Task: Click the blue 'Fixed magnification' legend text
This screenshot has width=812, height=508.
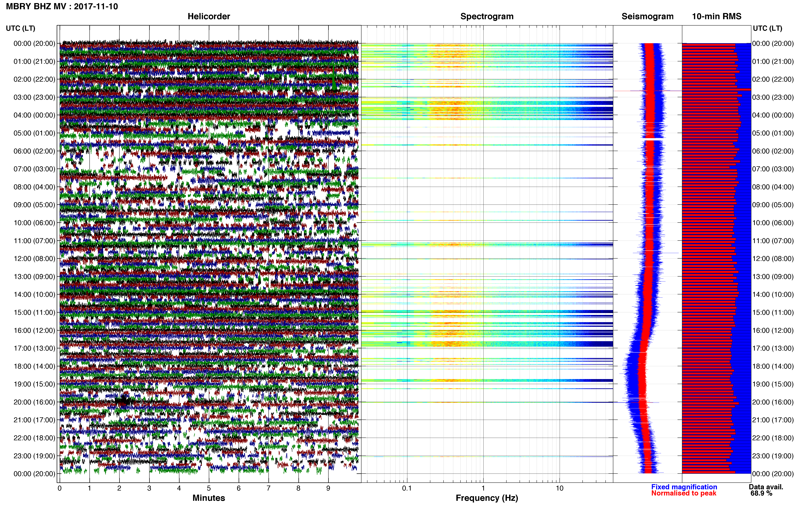Action: pos(684,487)
